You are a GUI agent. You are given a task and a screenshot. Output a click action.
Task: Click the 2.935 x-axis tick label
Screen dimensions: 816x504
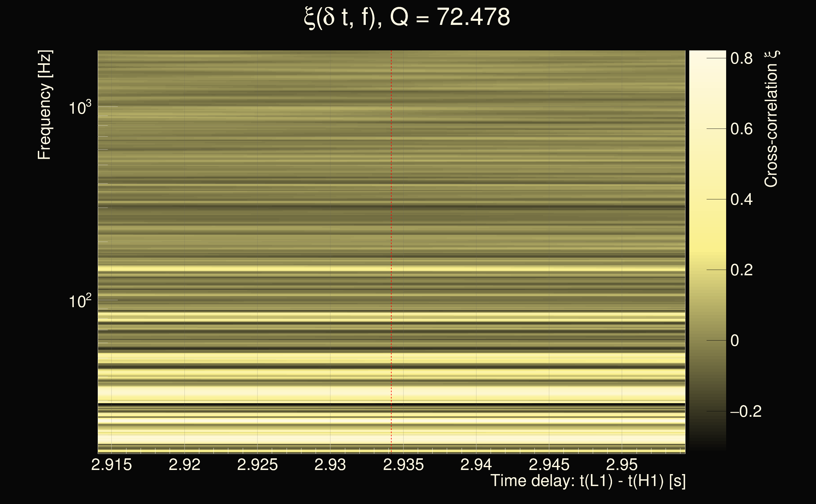pyautogui.click(x=403, y=465)
